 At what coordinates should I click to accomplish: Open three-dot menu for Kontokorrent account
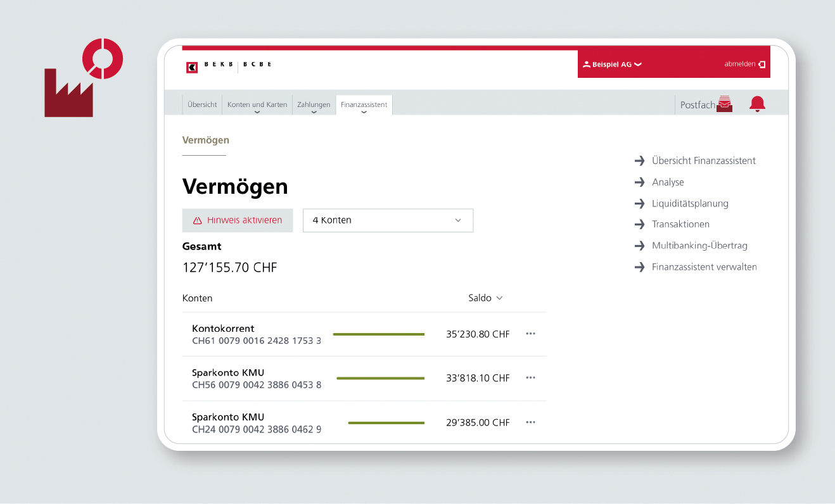point(530,334)
